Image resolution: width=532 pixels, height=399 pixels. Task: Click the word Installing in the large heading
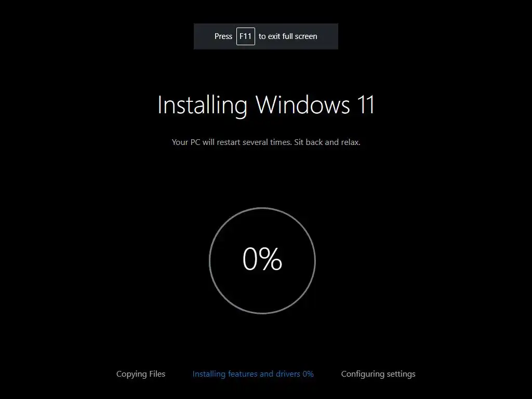pyautogui.click(x=203, y=105)
